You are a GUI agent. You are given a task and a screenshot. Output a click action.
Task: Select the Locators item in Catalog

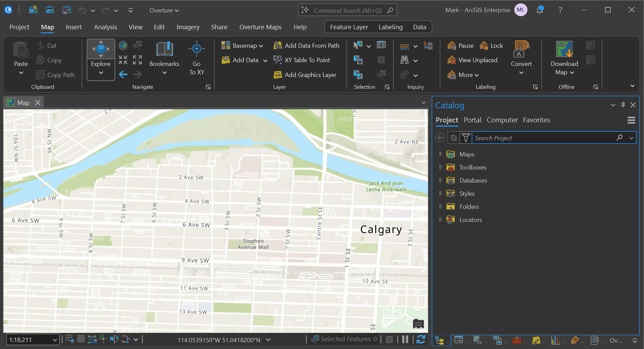[x=471, y=220]
